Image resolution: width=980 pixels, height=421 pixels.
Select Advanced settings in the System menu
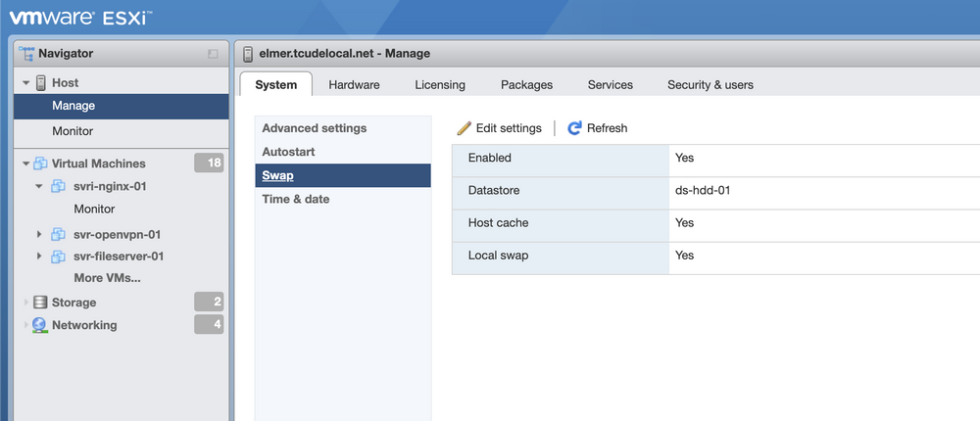point(343,128)
